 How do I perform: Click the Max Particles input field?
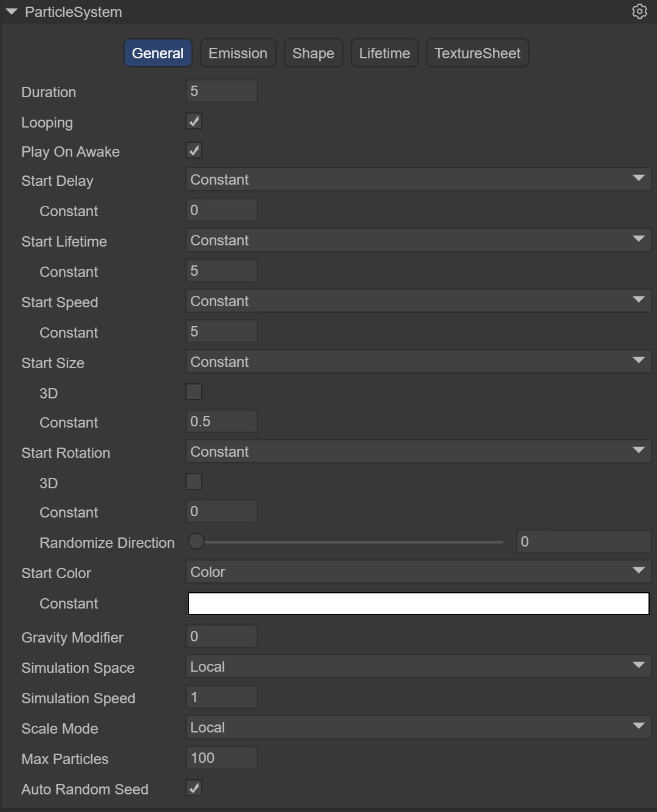point(221,758)
